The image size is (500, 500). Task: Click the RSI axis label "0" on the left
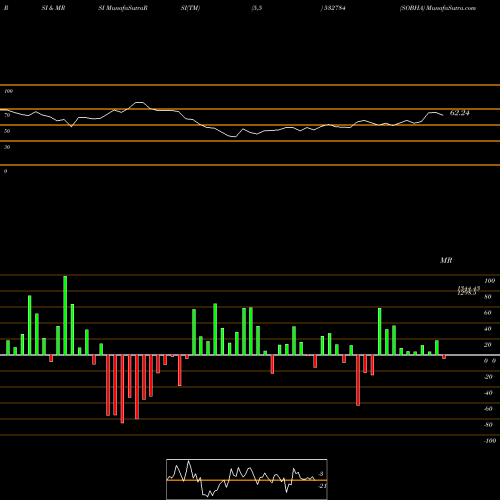tap(5, 171)
